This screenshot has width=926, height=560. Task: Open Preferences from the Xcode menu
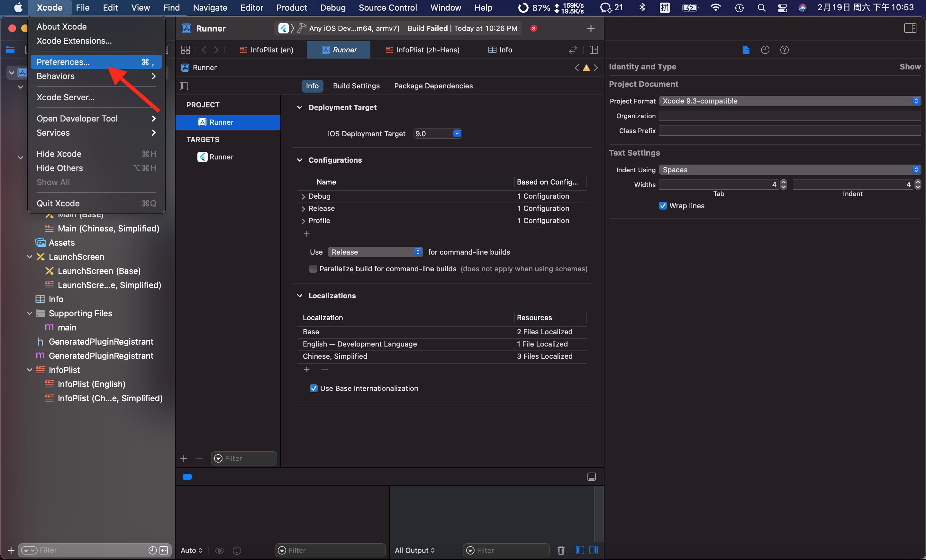click(96, 62)
